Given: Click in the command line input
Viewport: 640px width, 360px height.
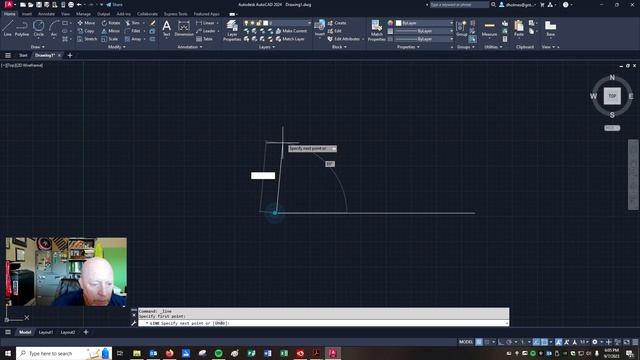Looking at the screenshot, I should [323, 323].
